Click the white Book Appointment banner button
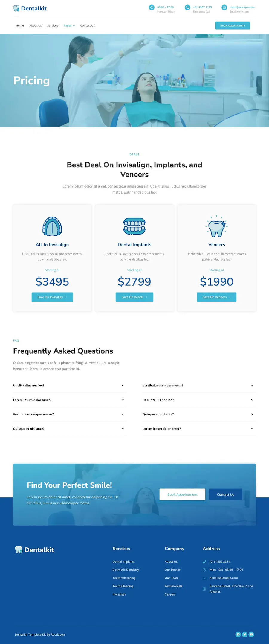 [182, 494]
